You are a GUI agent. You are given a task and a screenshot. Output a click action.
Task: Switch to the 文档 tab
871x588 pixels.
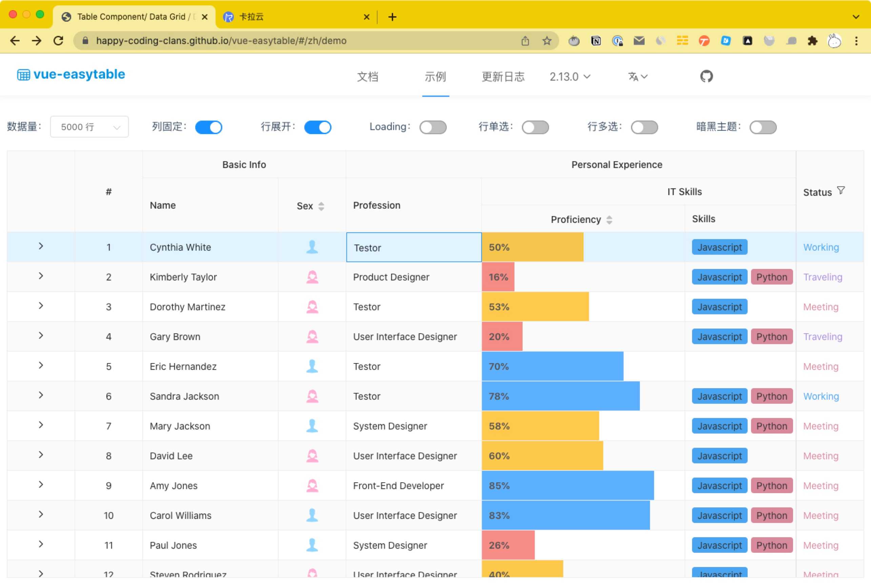coord(368,77)
